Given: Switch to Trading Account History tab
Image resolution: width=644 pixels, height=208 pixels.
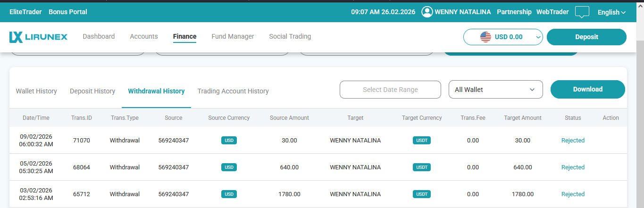Looking at the screenshot, I should (x=233, y=91).
